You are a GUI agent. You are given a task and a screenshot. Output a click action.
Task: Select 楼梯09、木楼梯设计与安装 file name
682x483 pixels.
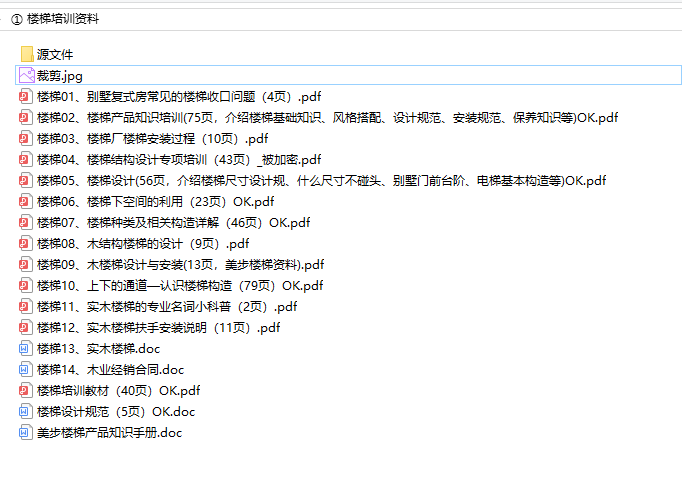pyautogui.click(x=181, y=265)
